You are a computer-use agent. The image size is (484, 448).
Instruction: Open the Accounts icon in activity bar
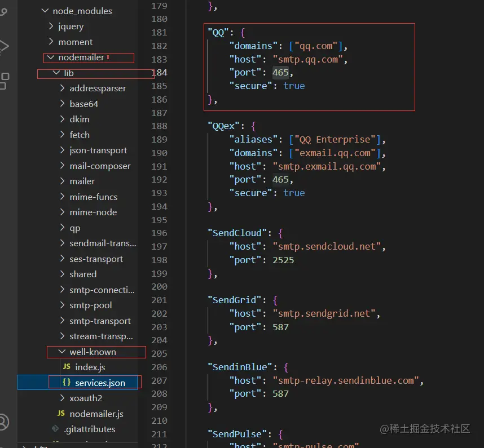point(3,422)
